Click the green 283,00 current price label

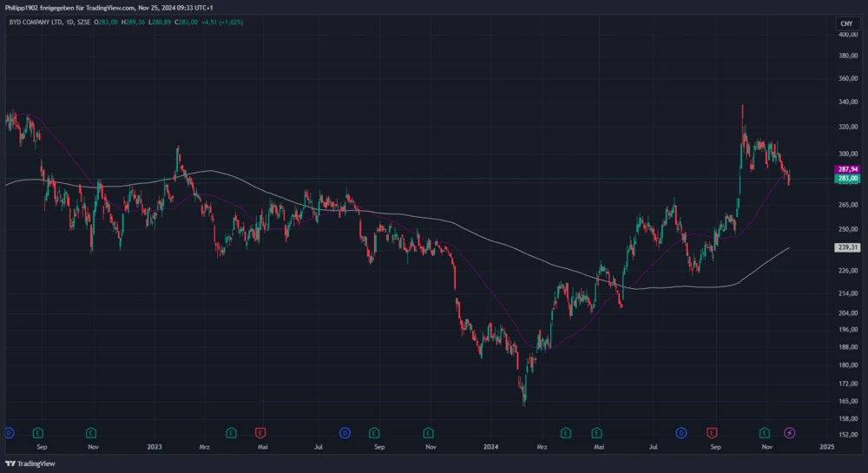click(x=847, y=178)
